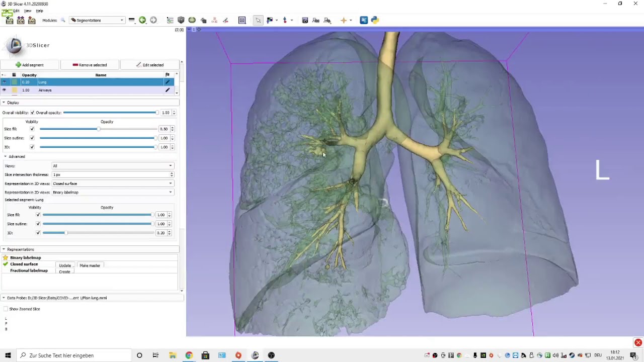Image resolution: width=644 pixels, height=362 pixels.
Task: Open Chrome from the taskbar
Action: tap(189, 355)
